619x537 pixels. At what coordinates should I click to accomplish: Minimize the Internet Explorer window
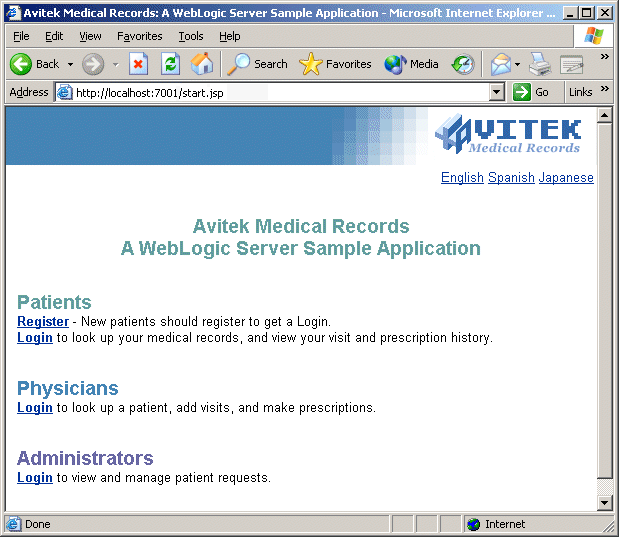click(570, 13)
